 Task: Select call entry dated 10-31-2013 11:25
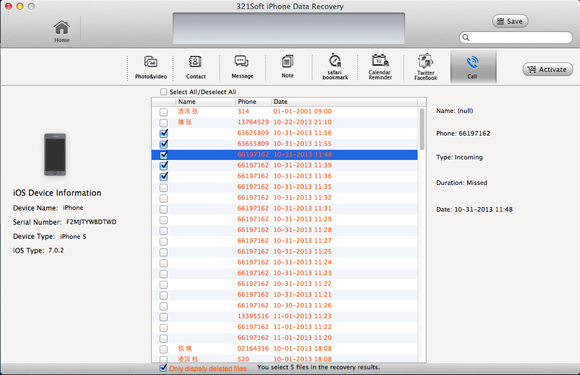pyautogui.click(x=284, y=251)
